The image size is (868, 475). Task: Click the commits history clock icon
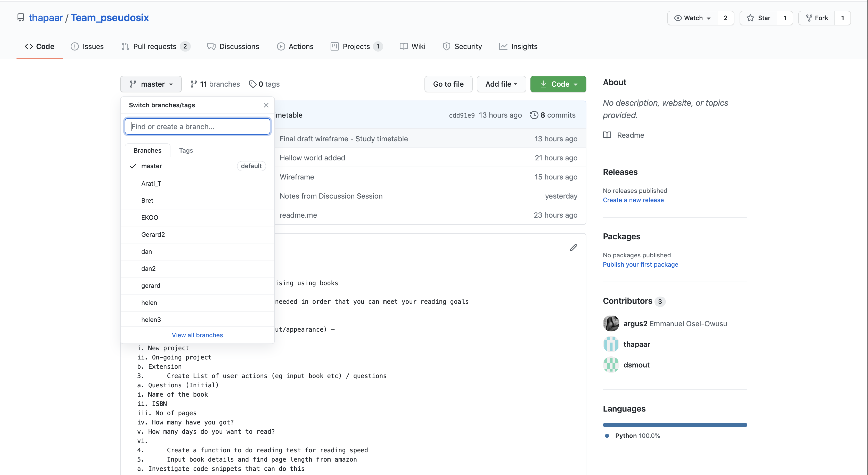(534, 115)
